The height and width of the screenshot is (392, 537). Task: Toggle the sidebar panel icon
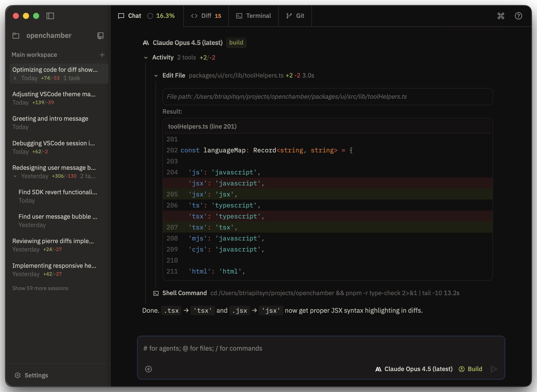pos(50,16)
